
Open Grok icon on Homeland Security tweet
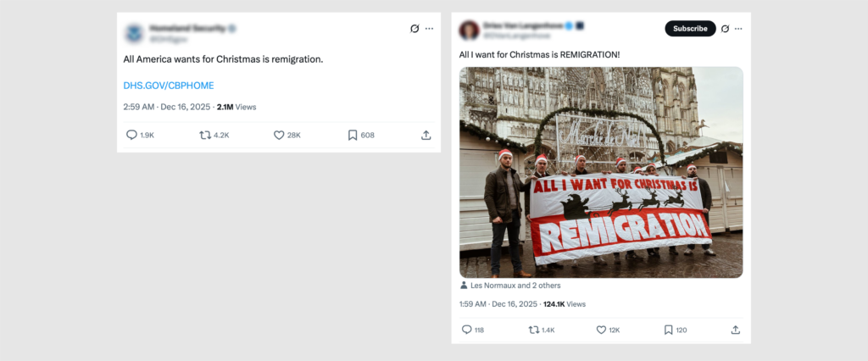click(x=415, y=29)
